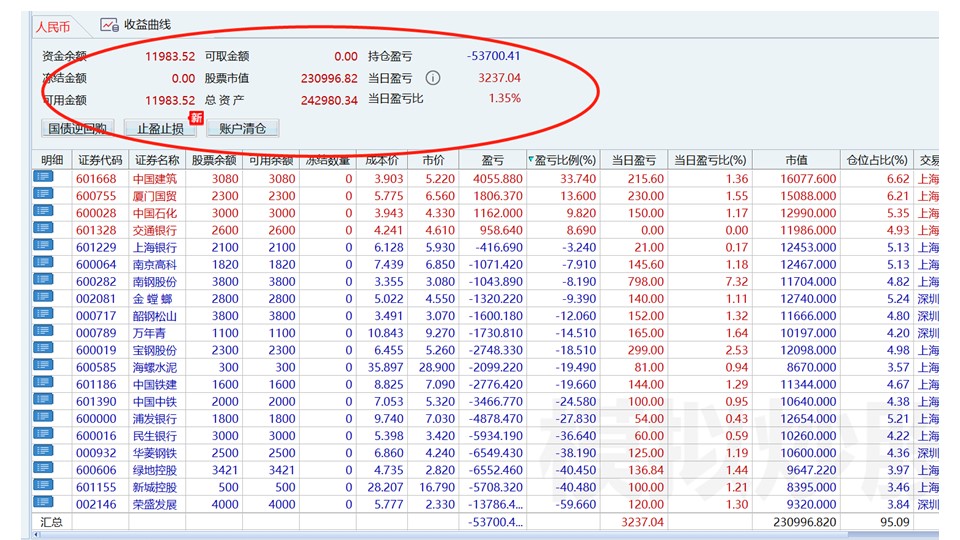
Task: Select stock name 交通银行
Action: tap(155, 230)
